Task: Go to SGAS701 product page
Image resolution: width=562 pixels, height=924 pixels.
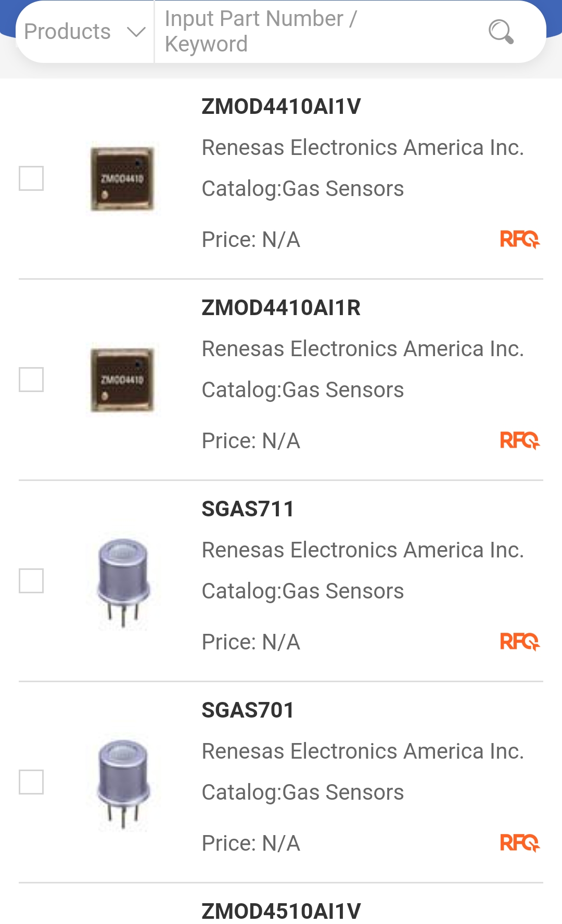Action: [248, 710]
